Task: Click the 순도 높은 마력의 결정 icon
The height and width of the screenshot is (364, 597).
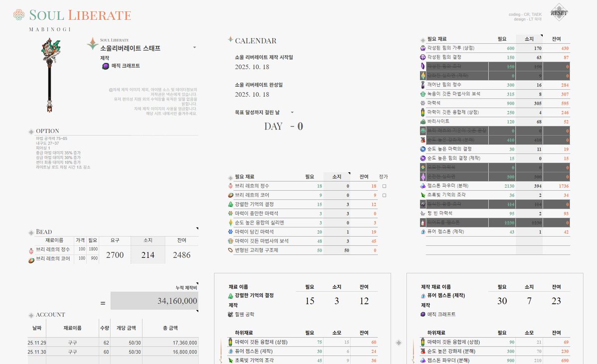Action: (x=423, y=149)
